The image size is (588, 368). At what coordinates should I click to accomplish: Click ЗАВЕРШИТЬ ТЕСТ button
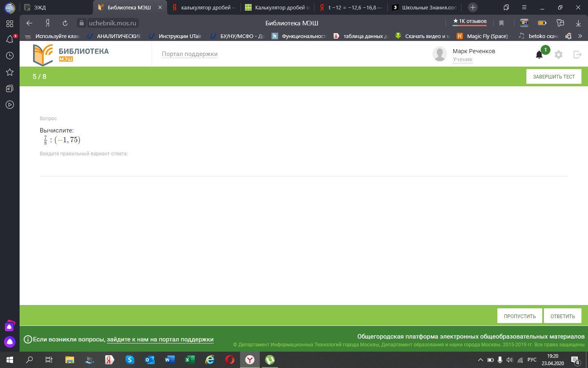click(x=554, y=76)
